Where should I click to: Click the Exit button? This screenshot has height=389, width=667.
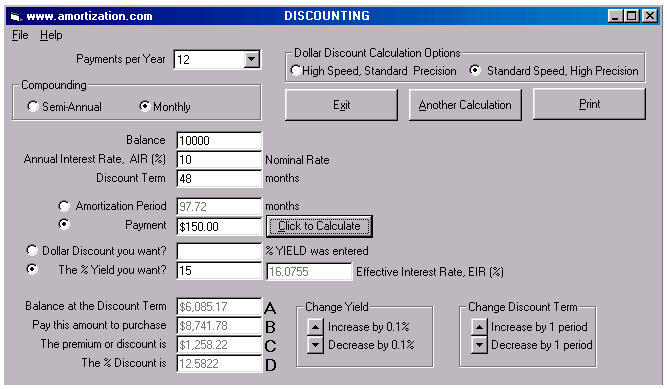[x=341, y=105]
